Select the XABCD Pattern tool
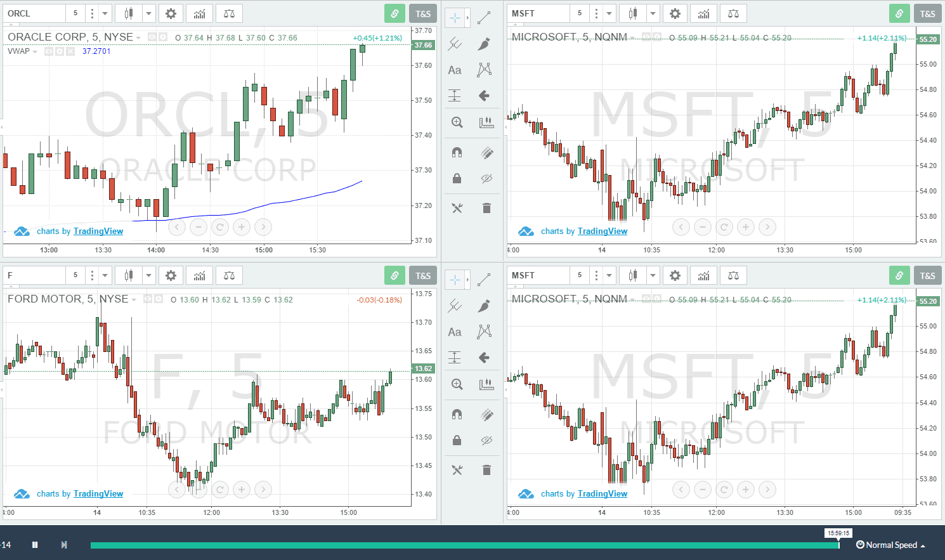Viewport: 945px width, 560px height. (x=484, y=70)
